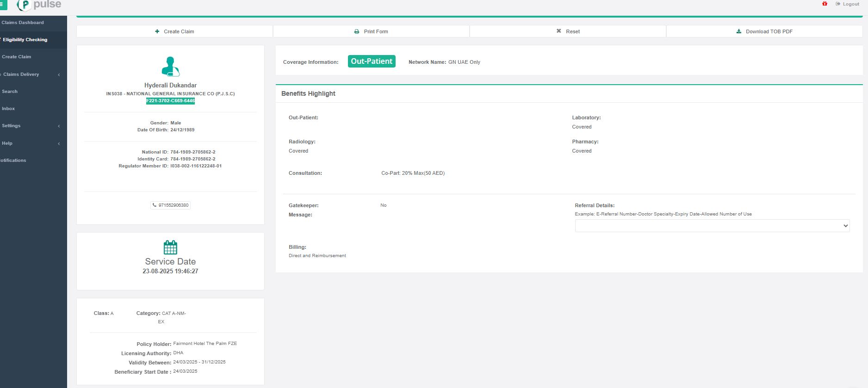Click the Out-Patient coverage badge
Viewport: 868px width, 388px height.
(x=371, y=62)
